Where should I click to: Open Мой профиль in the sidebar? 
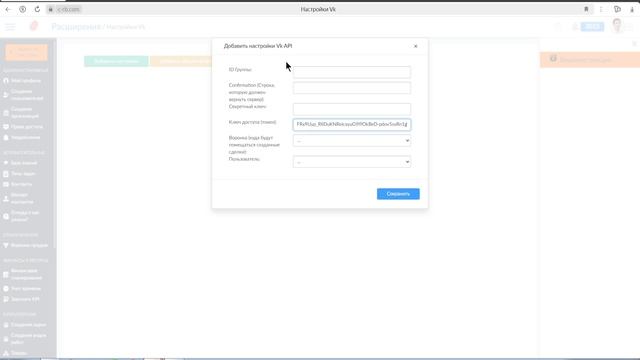pos(26,81)
